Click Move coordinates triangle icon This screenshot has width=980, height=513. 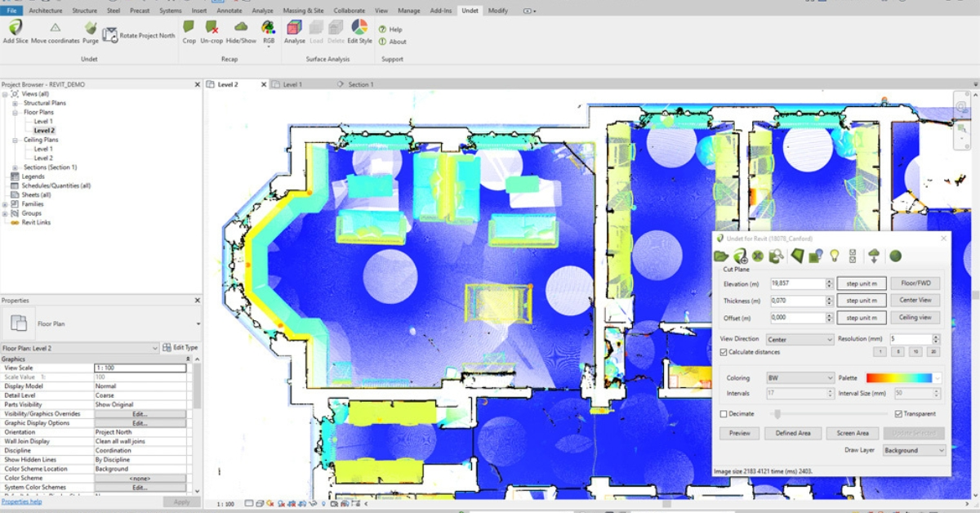(56, 28)
